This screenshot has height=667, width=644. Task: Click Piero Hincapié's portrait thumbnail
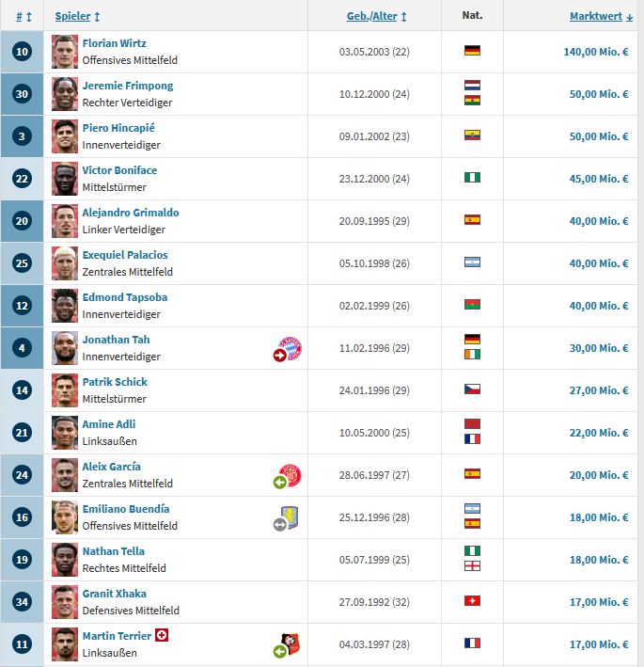65,135
